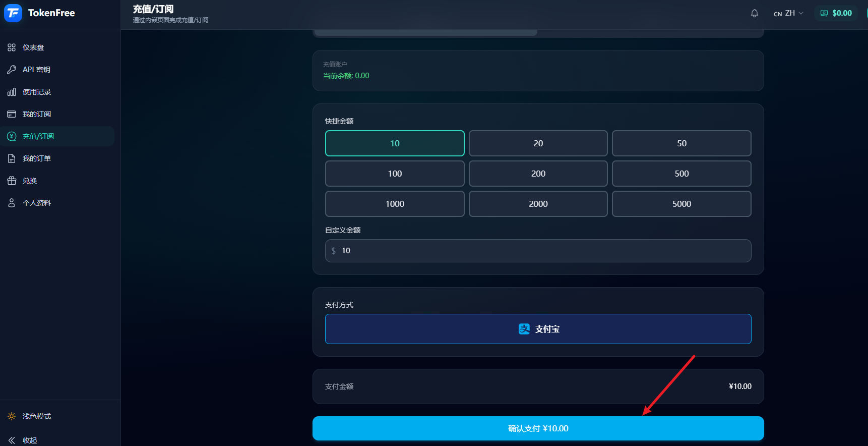This screenshot has width=868, height=446.
Task: Open 我的订阅 in the sidebar
Action: point(37,114)
